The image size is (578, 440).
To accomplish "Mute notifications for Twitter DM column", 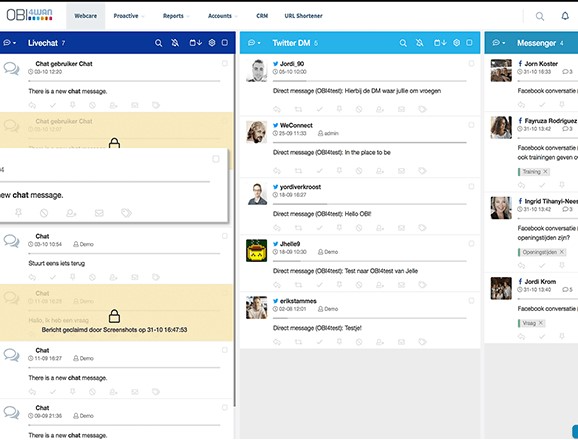I will [x=419, y=43].
